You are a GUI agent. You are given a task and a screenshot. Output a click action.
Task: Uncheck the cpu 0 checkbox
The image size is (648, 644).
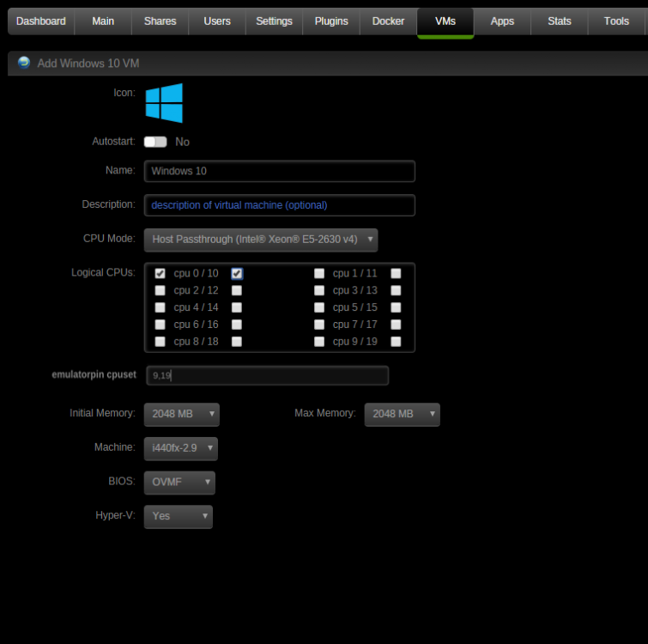tap(160, 273)
